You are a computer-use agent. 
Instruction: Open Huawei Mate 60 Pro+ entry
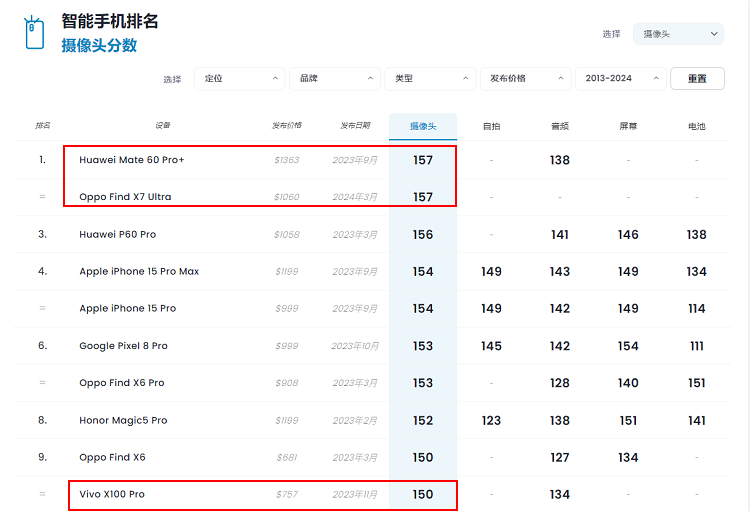(132, 160)
